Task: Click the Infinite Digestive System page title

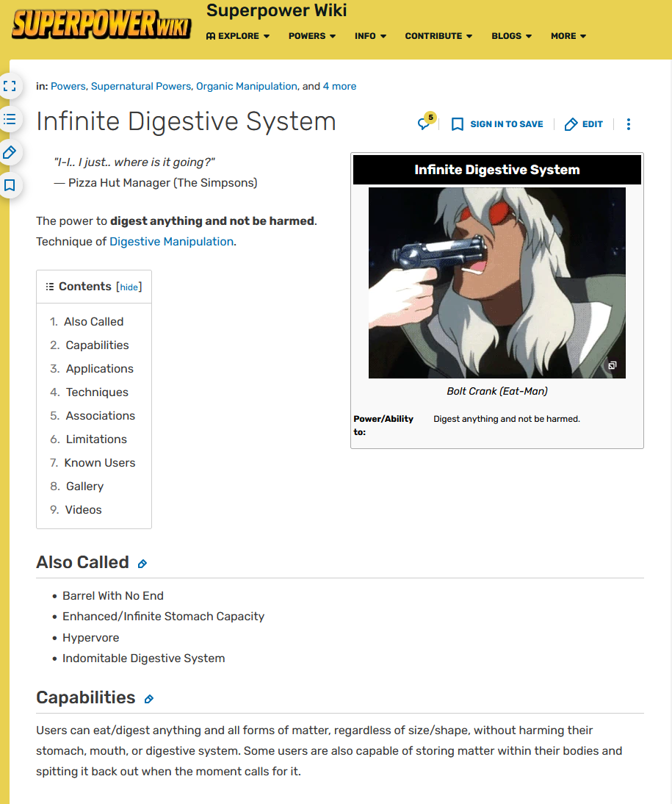Action: click(186, 122)
